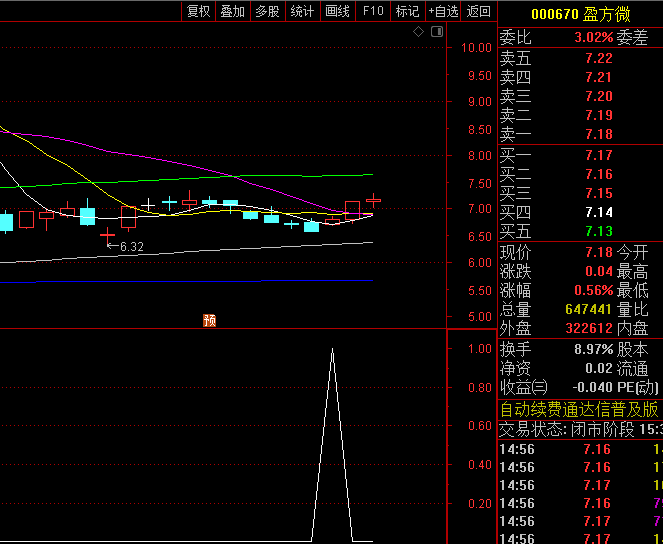Viewport: 663px width, 544px height.
Task: Open the 多股 multi-stock view
Action: click(267, 11)
